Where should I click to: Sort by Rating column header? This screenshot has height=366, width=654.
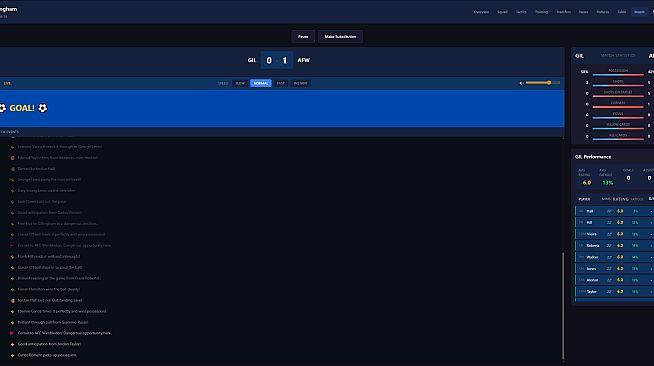coord(621,199)
